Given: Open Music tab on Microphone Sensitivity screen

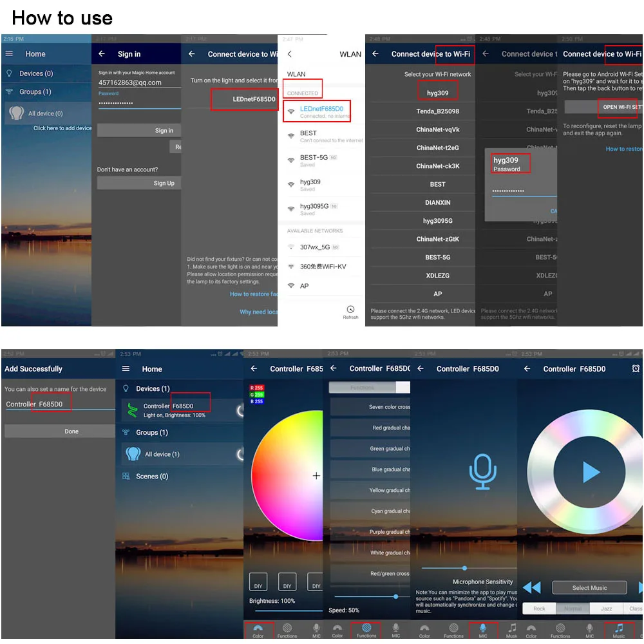Looking at the screenshot, I should [512, 630].
